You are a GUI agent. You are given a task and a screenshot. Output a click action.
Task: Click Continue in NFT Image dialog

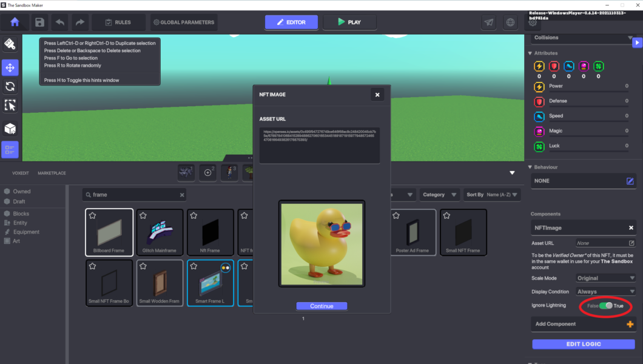321,306
